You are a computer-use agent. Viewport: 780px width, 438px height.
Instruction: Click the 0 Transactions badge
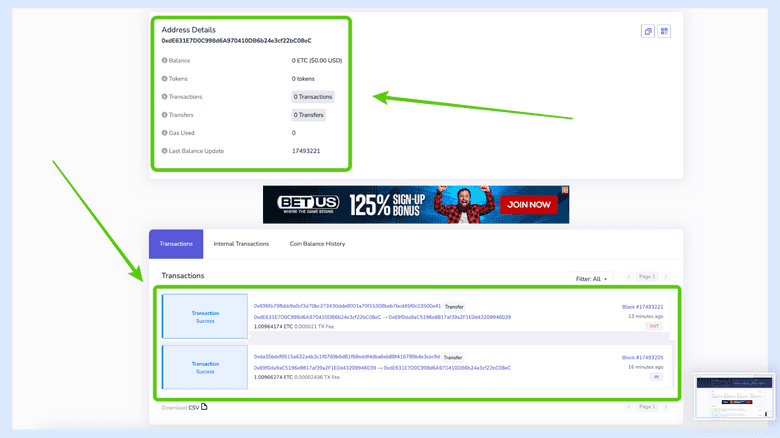[x=313, y=97]
